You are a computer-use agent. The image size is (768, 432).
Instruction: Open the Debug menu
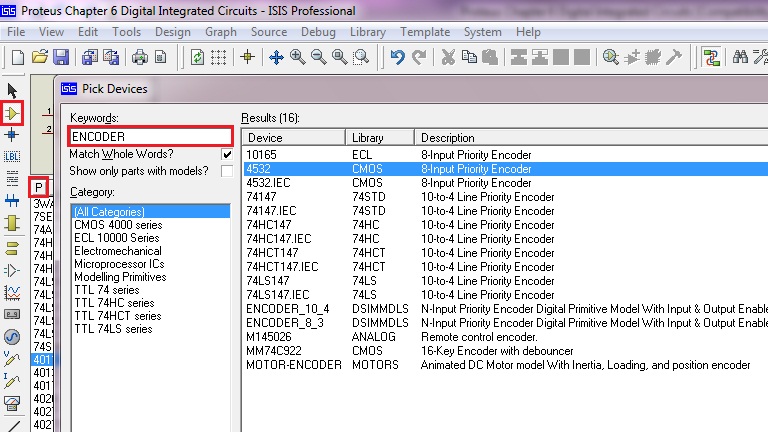(x=318, y=32)
